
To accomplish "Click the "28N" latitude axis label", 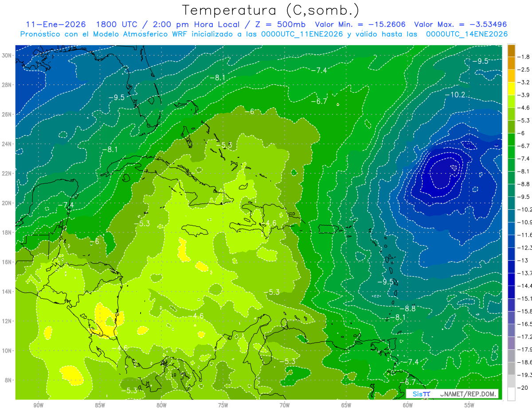I will point(8,85).
